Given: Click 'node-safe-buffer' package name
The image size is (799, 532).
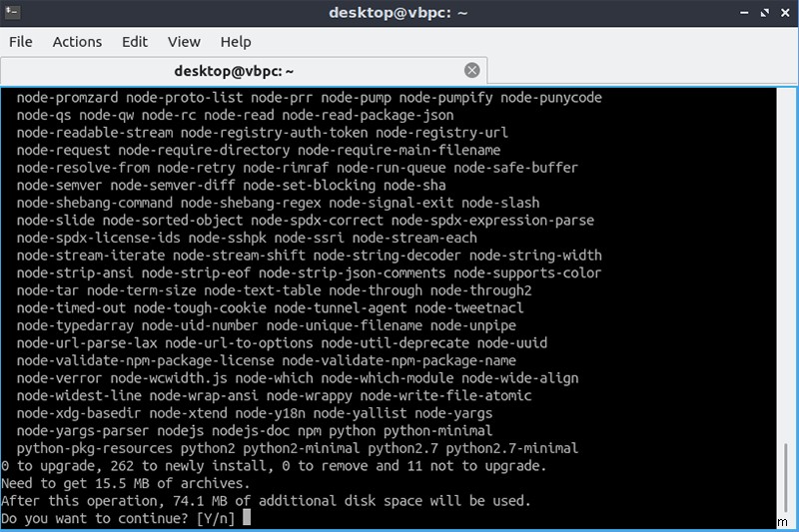Looking at the screenshot, I should coord(515,168).
